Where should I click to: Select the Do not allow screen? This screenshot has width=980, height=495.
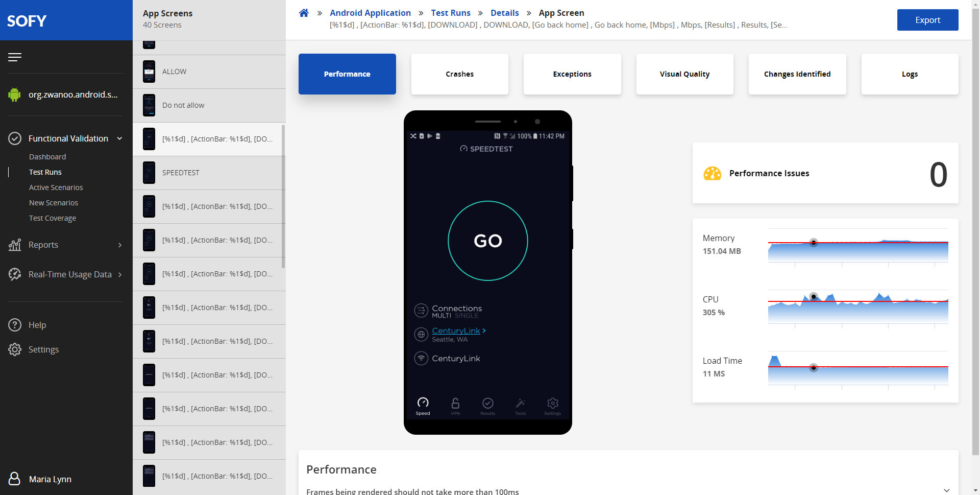pyautogui.click(x=209, y=105)
